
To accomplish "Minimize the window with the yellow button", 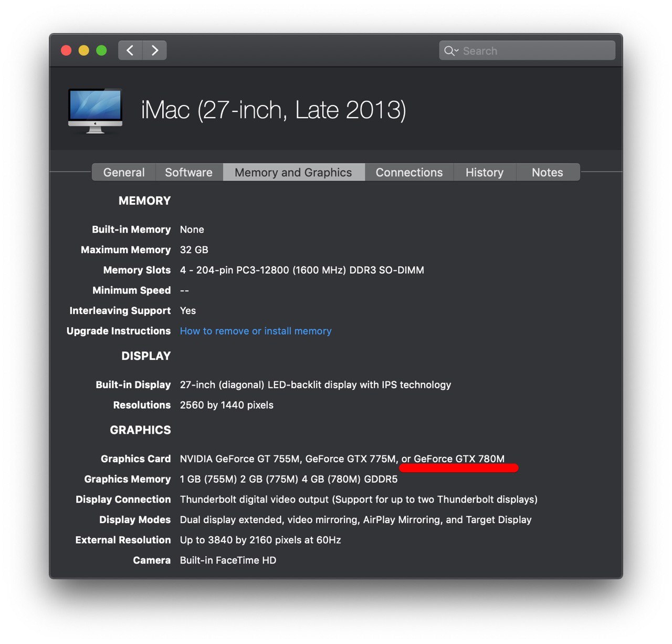I will click(x=84, y=50).
